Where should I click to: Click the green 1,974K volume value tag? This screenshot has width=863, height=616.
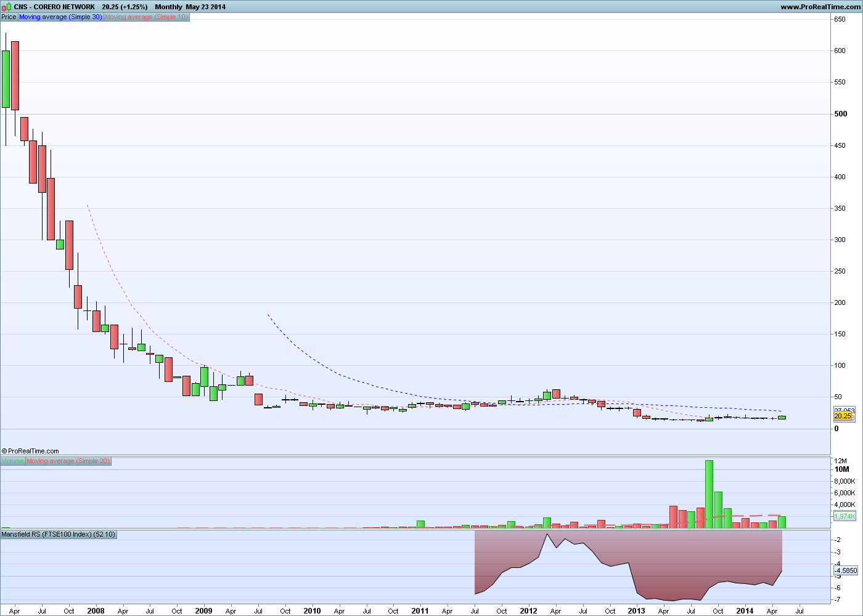(x=845, y=516)
